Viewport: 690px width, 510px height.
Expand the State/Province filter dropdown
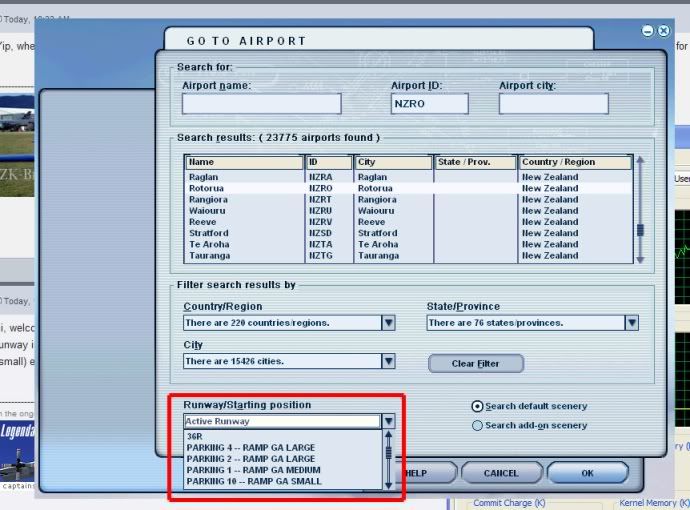(631, 323)
